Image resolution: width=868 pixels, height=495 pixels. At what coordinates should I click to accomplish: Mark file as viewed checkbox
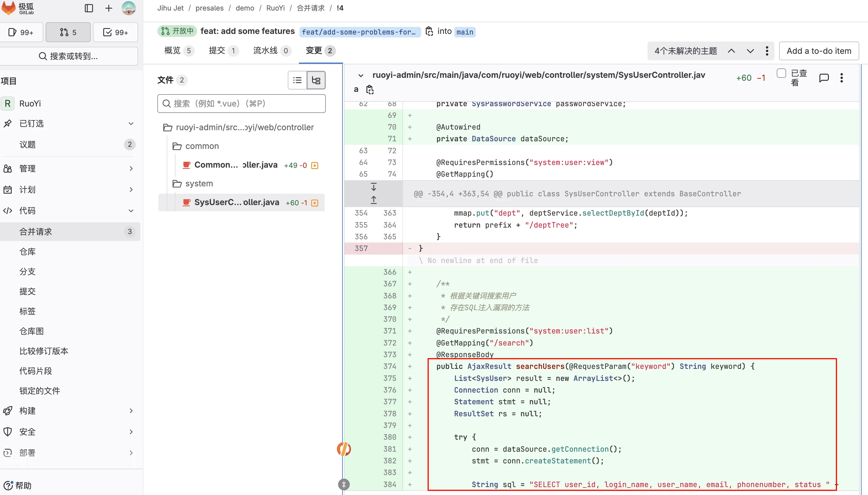[x=781, y=73]
